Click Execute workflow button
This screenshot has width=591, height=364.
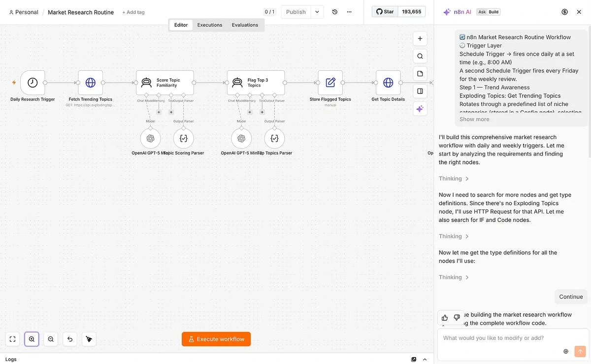216,339
